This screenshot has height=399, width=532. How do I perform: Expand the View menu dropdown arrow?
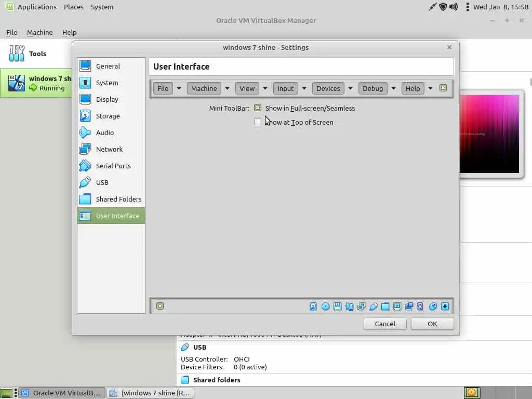[x=265, y=88]
